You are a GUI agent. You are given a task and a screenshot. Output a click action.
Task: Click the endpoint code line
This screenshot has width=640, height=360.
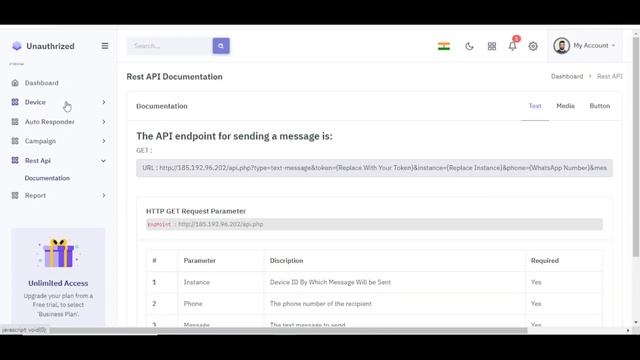coord(374,224)
